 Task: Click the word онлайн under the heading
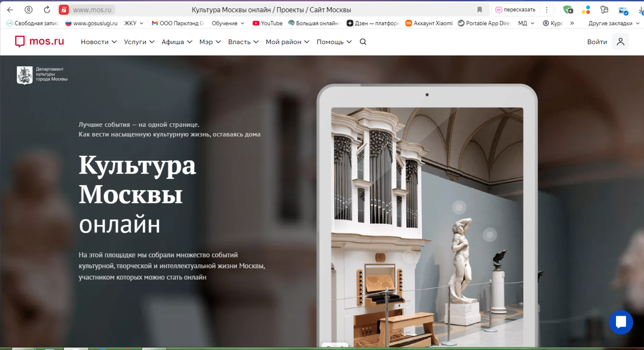coord(120,224)
